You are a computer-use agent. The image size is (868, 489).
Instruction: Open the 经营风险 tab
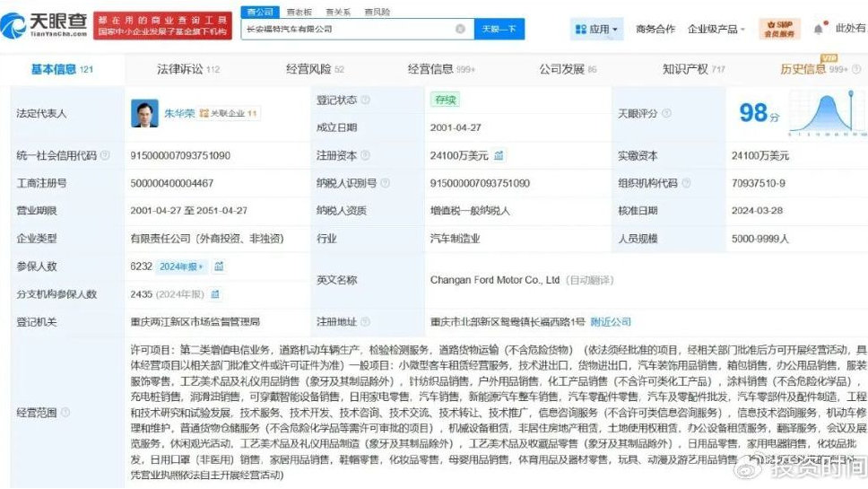coord(315,69)
